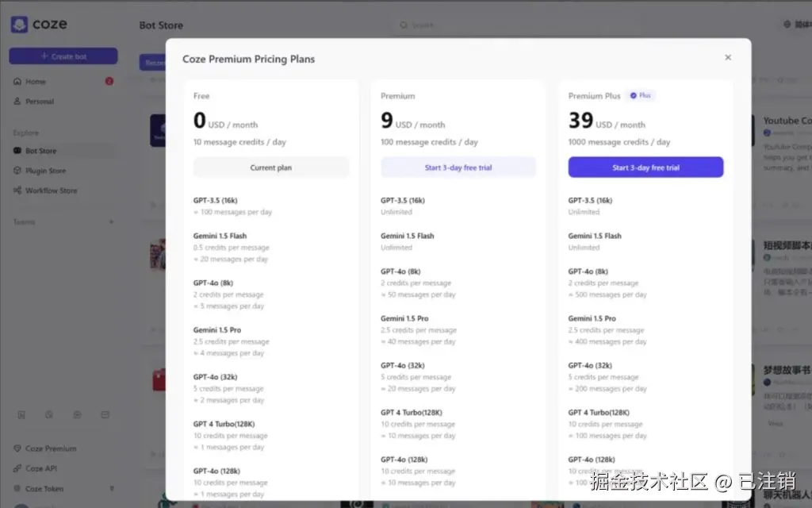The image size is (812, 508).
Task: Close the Coze Premium Pricing Plans dialog
Action: click(x=728, y=57)
